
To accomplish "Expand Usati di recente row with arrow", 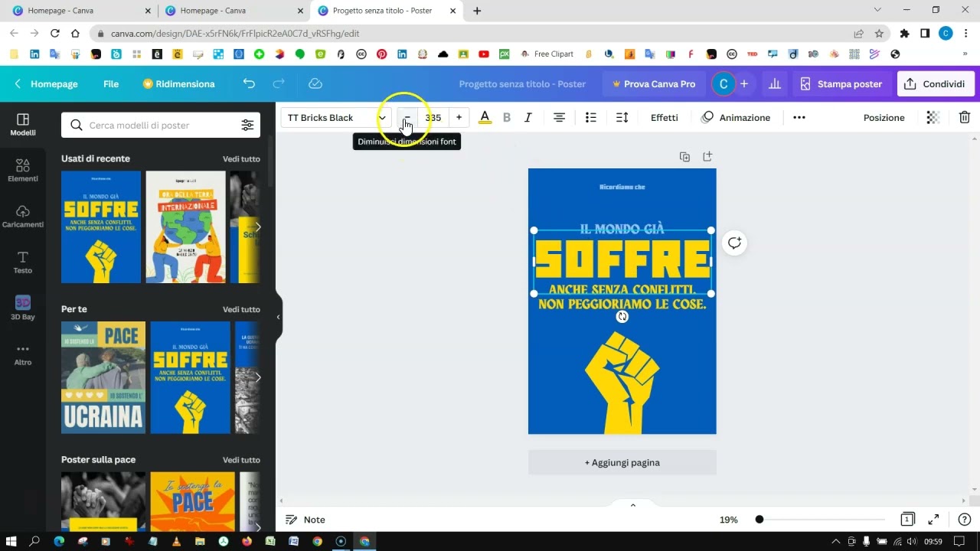I will click(258, 227).
